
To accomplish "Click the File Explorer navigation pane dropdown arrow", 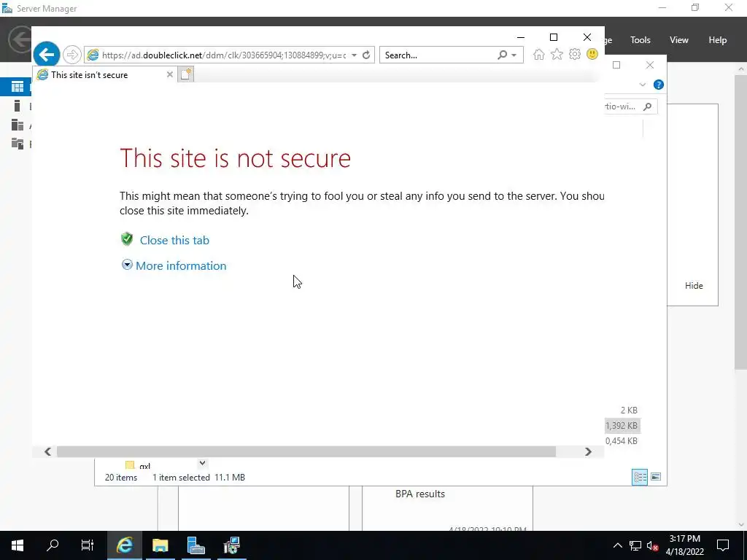I will (202, 463).
